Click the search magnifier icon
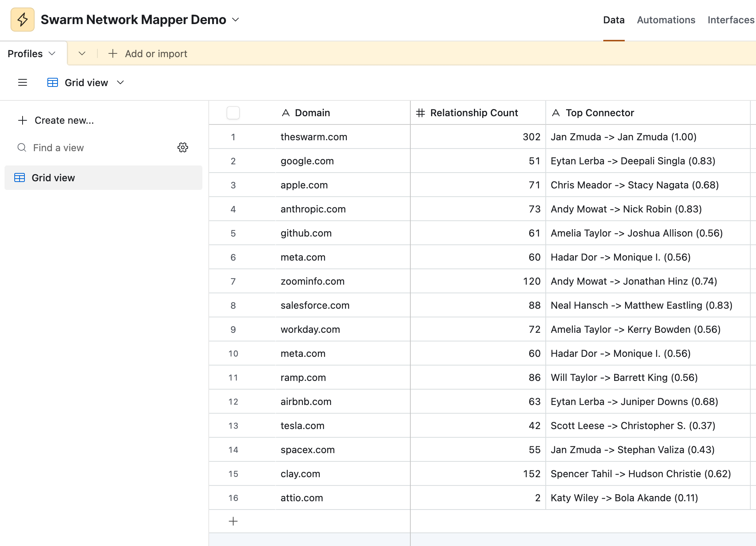 [x=22, y=147]
